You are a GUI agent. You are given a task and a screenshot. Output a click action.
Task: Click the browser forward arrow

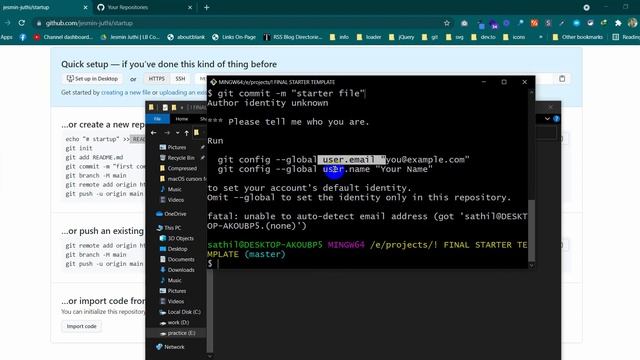[7, 23]
